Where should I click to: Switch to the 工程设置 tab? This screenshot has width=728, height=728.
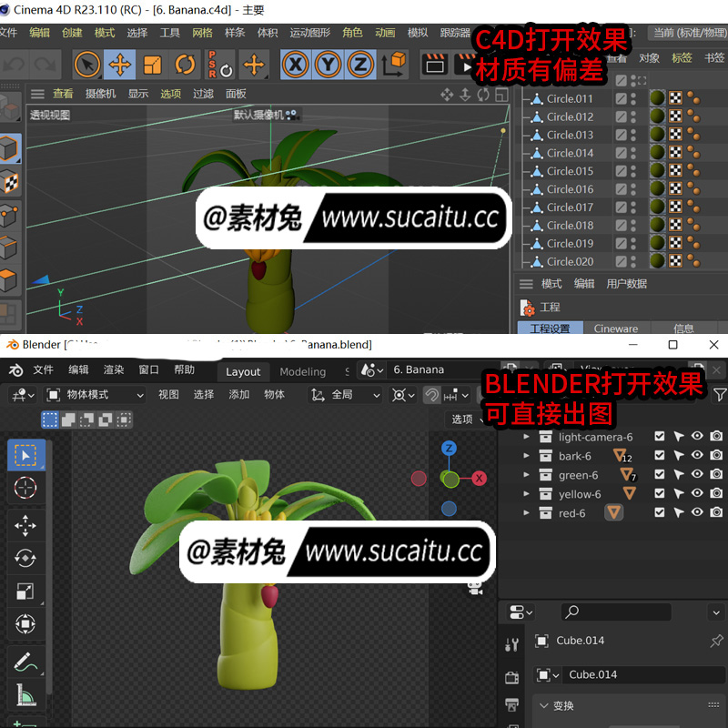click(x=551, y=329)
